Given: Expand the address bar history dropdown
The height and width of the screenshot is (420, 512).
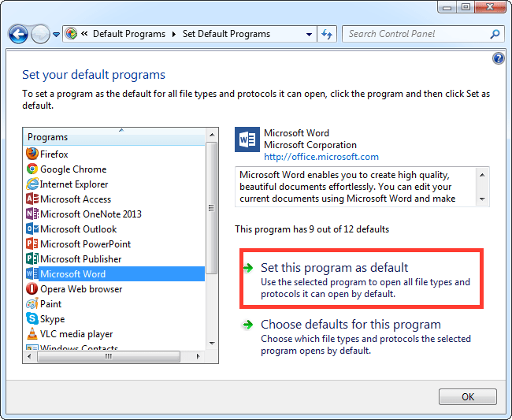Looking at the screenshot, I should [x=309, y=35].
